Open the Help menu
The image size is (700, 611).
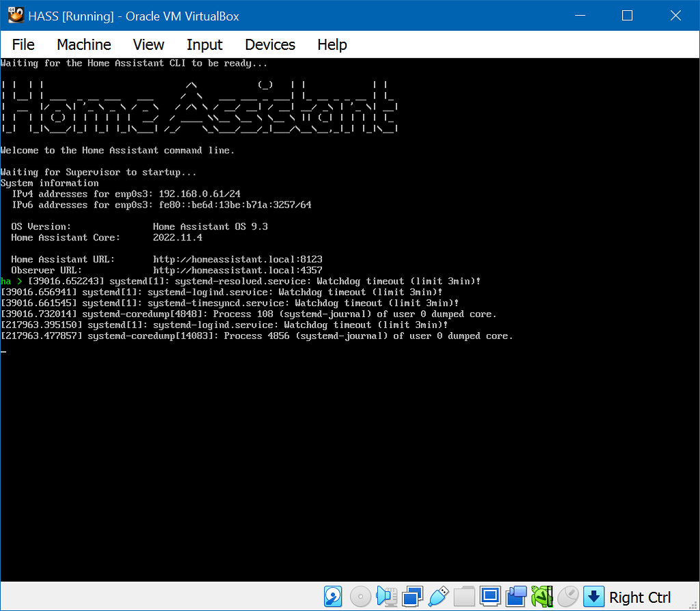point(332,44)
